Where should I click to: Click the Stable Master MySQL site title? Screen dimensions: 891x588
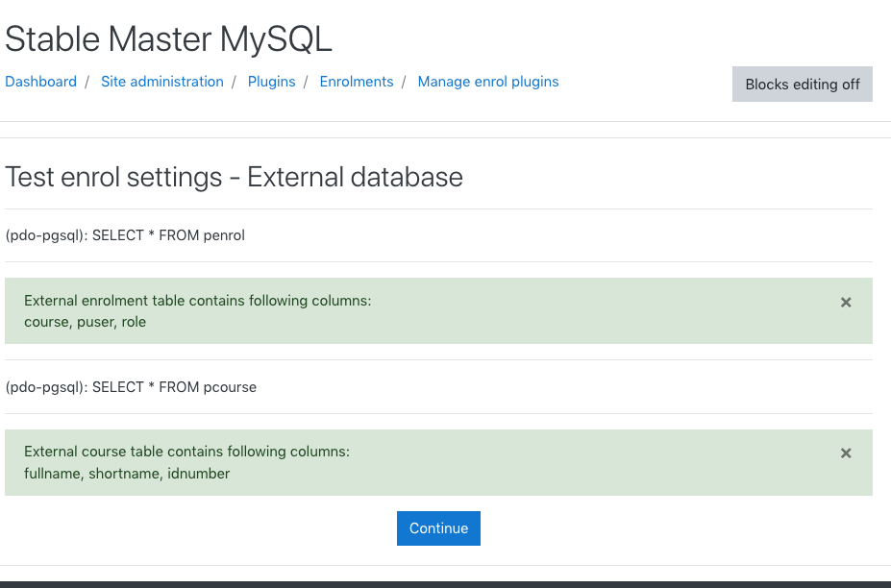168,39
